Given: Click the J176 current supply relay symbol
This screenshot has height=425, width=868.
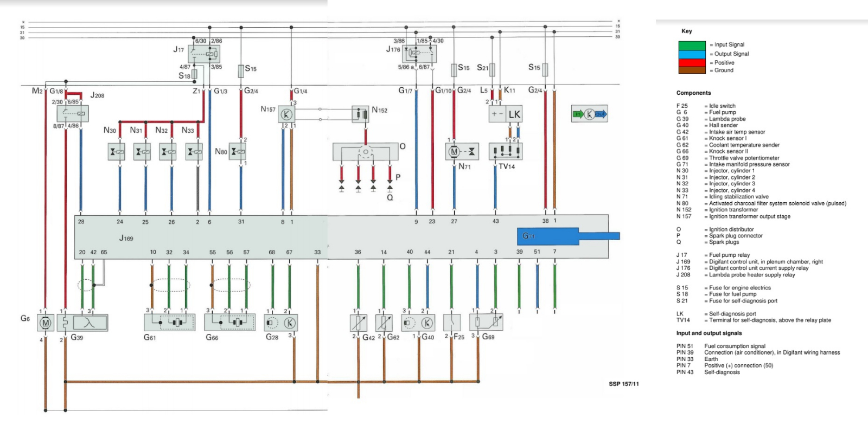Looking at the screenshot, I should pos(420,53).
